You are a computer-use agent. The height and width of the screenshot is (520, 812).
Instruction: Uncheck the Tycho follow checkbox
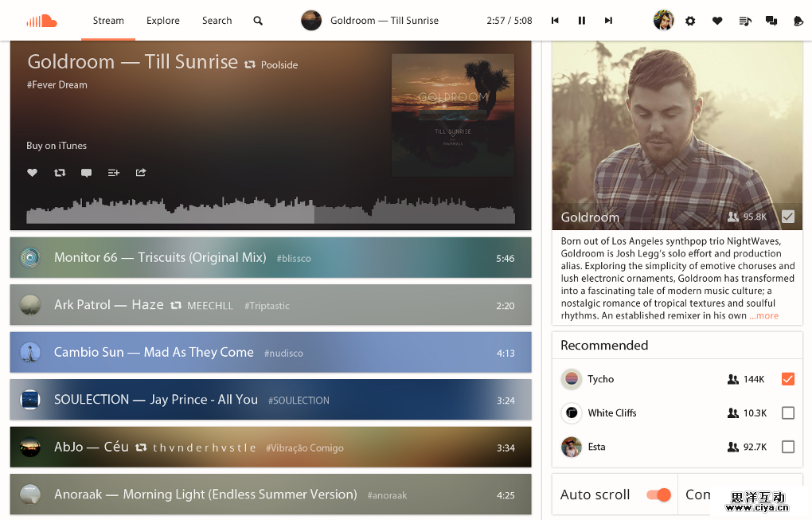[787, 379]
